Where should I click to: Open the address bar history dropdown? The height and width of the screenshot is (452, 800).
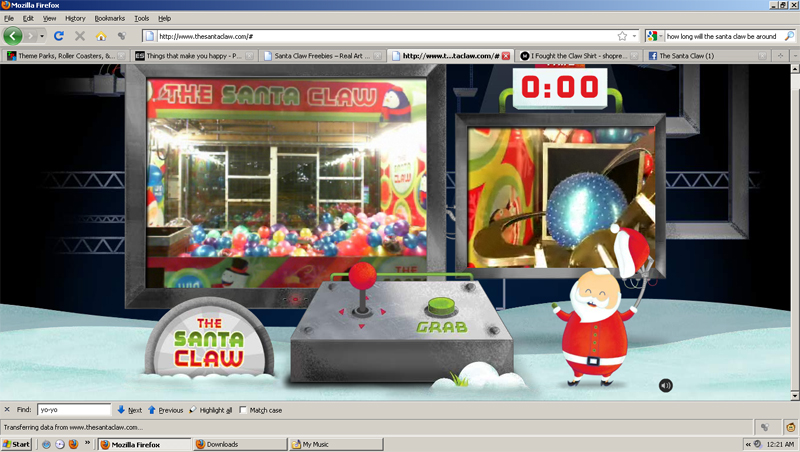coord(634,36)
